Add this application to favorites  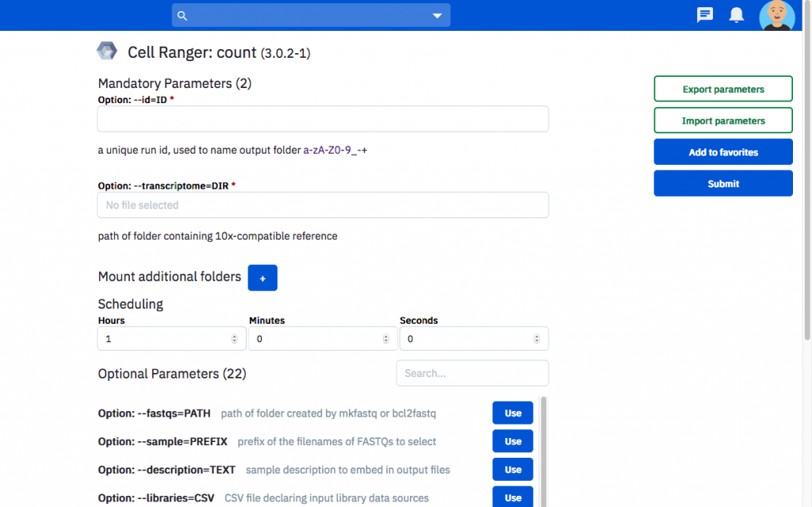tap(723, 152)
